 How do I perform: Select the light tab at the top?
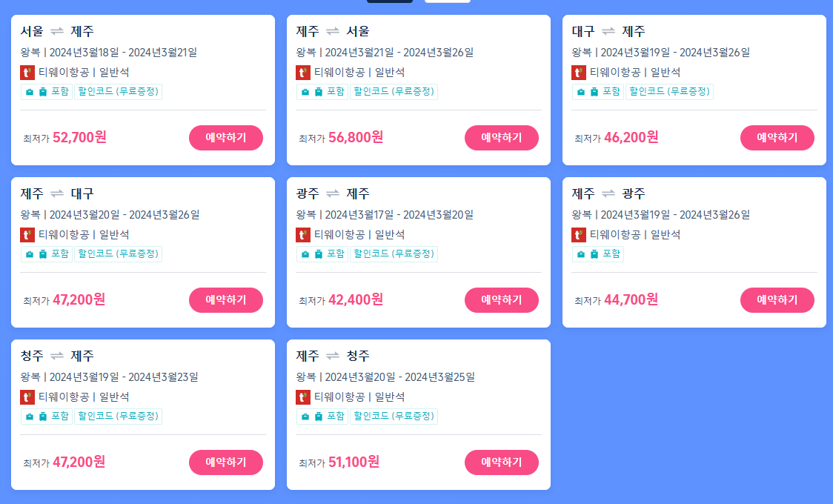click(448, 2)
